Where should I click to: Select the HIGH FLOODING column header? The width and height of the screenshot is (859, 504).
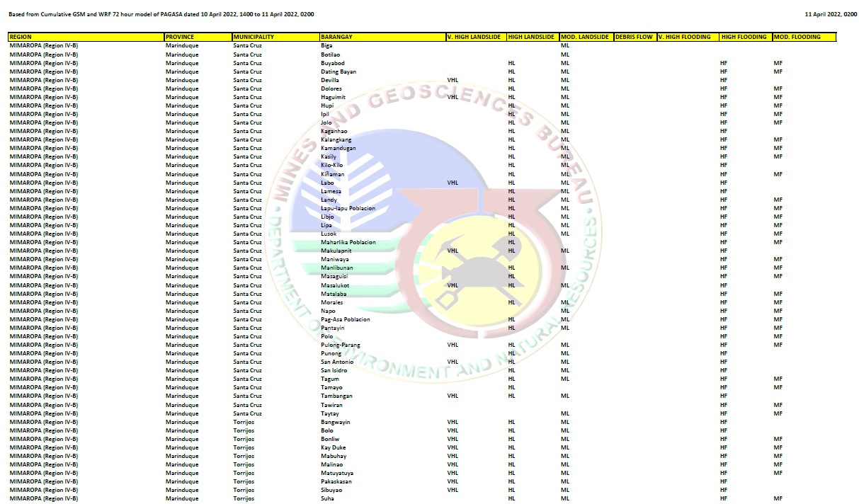(x=745, y=37)
